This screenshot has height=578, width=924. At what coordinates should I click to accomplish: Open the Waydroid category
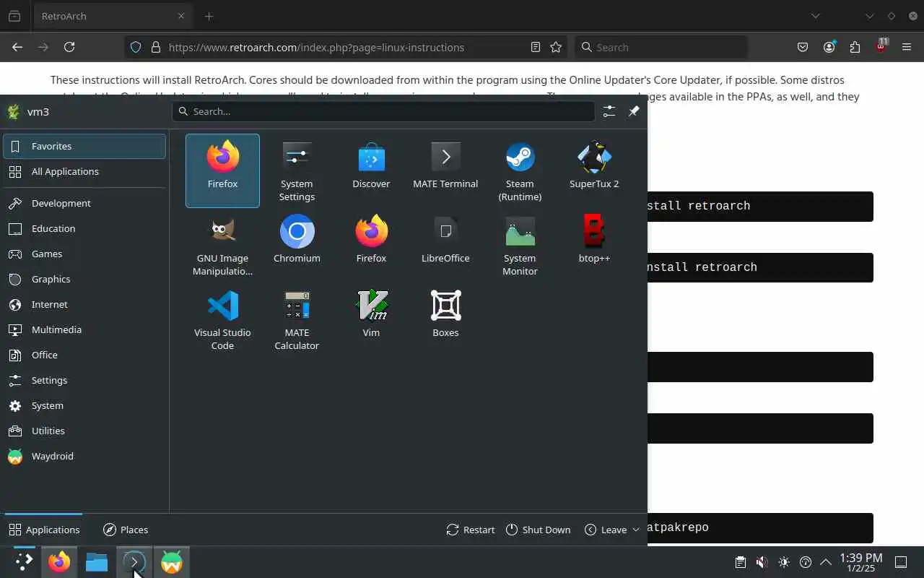84,456
